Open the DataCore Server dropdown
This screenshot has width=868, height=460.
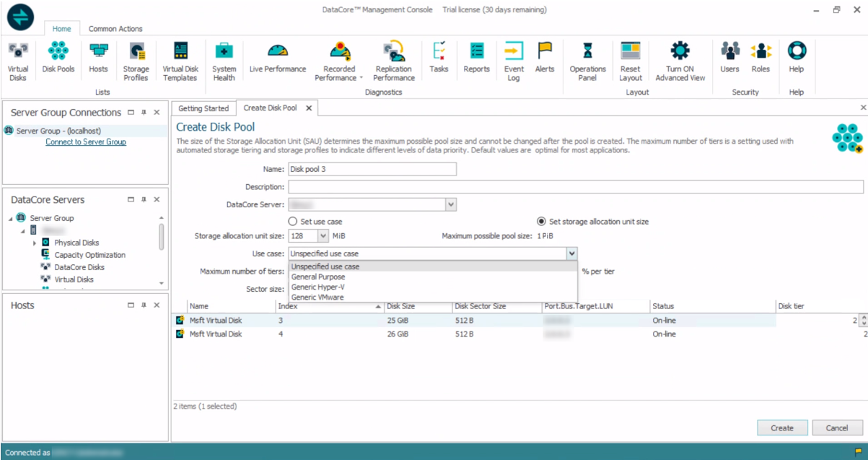click(x=451, y=205)
